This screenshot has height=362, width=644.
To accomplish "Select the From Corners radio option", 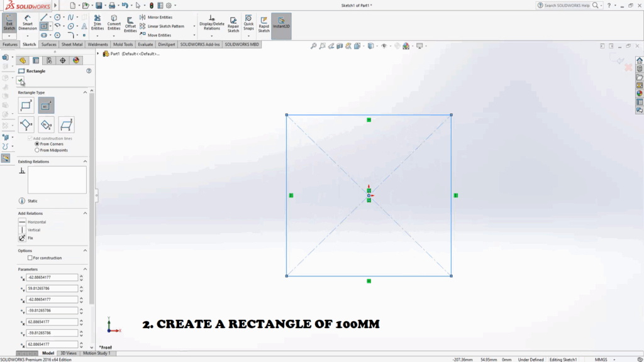I will (x=38, y=144).
